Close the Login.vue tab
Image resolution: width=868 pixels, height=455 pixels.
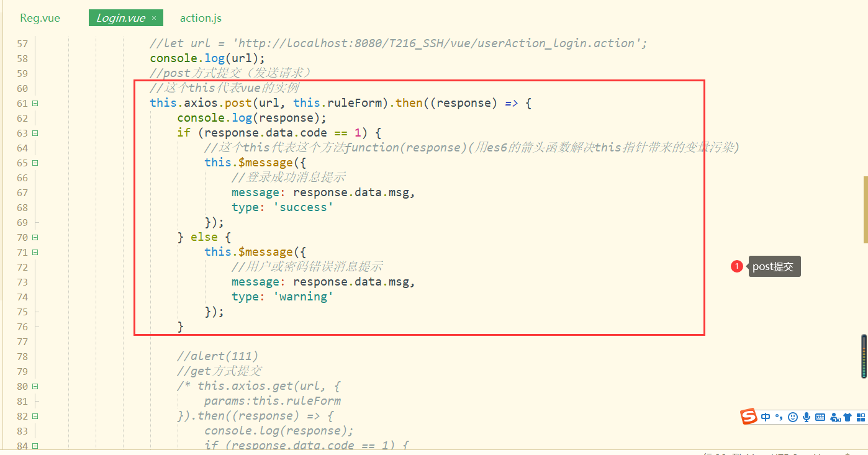click(154, 18)
